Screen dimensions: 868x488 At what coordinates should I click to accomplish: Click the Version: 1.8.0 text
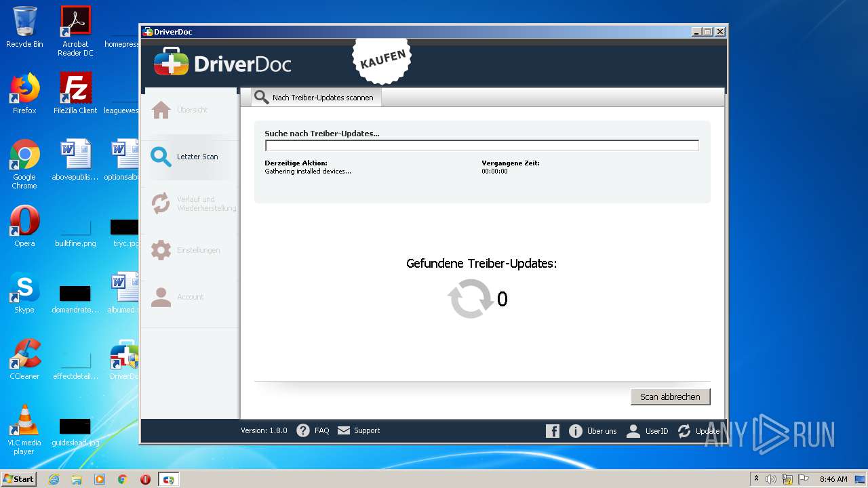pos(264,430)
